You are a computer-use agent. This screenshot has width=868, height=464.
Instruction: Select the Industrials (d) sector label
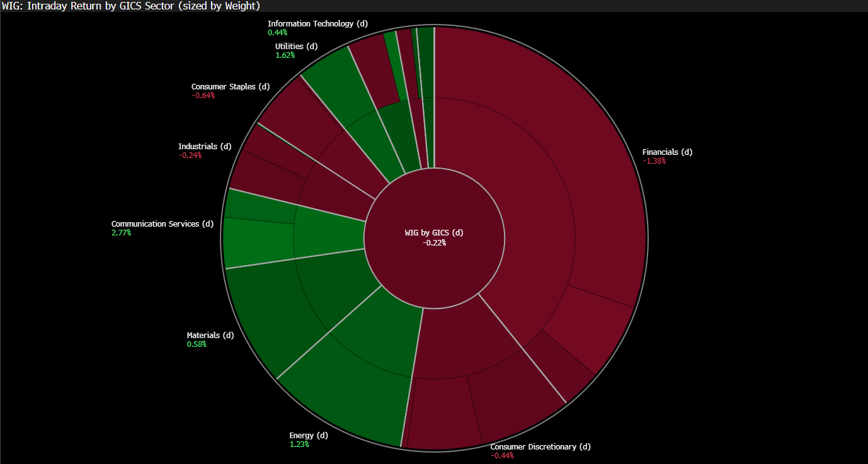205,147
